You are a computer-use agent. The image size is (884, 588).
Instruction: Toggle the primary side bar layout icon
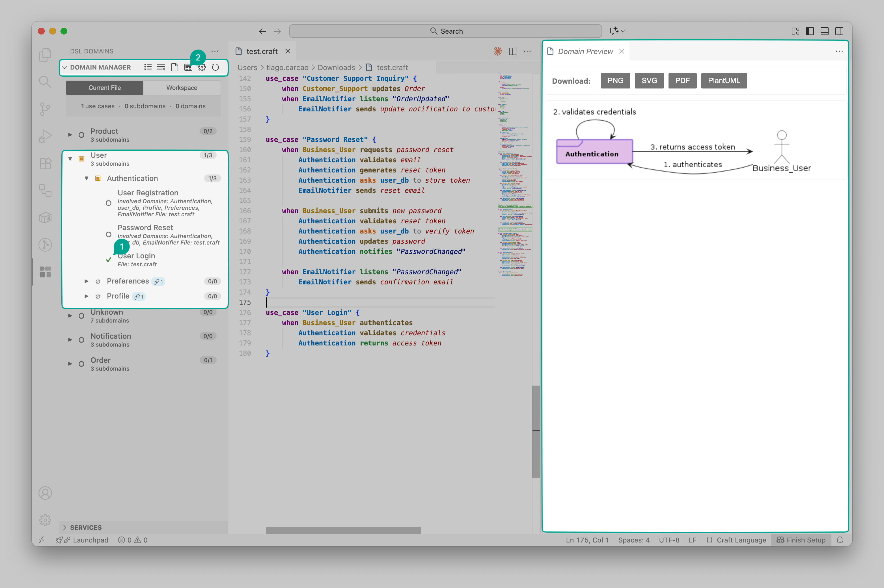(810, 31)
